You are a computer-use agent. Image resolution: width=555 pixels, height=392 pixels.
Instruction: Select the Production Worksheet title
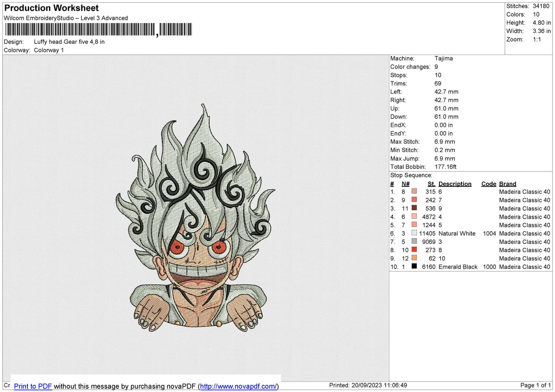point(51,8)
